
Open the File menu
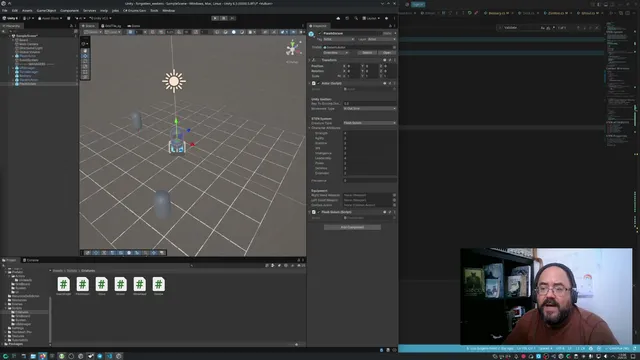[x=5, y=11]
